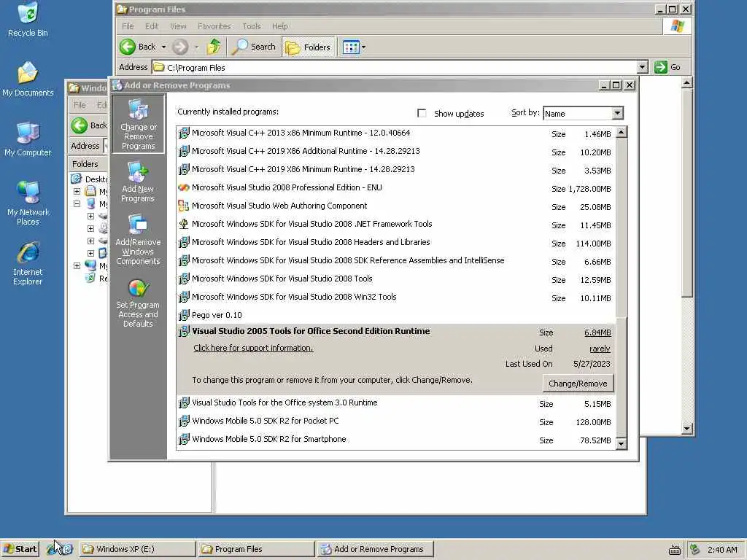The height and width of the screenshot is (560, 747).
Task: Click the programs list scroll up arrow
Action: click(x=622, y=133)
